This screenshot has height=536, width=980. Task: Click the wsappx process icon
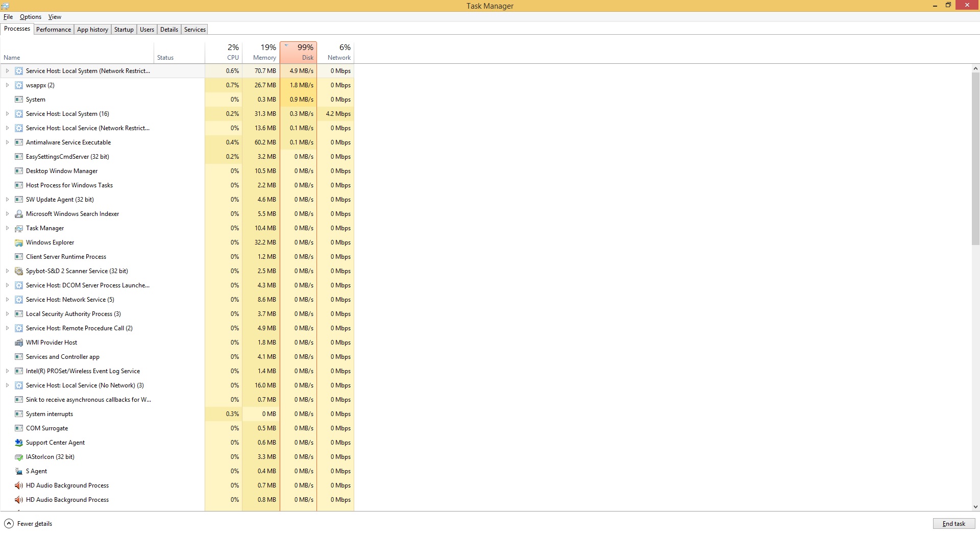[x=19, y=85]
